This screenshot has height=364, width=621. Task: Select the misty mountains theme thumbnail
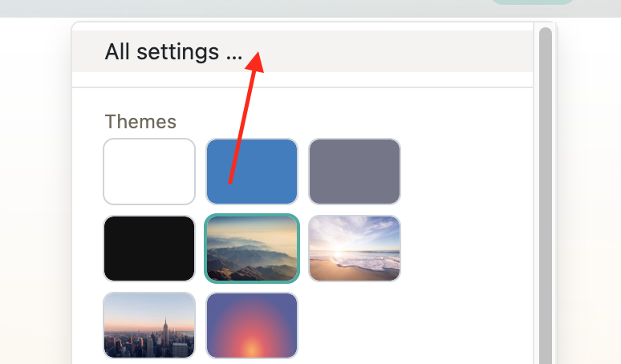tap(252, 249)
